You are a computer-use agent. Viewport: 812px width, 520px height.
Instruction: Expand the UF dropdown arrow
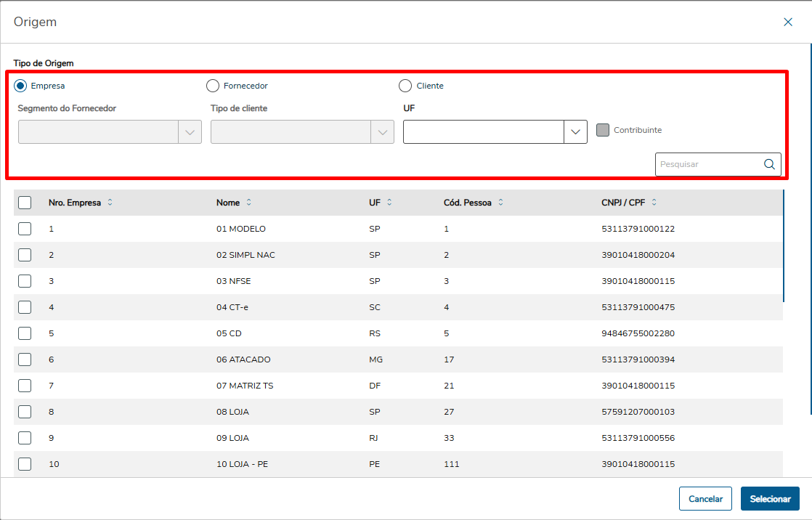pos(575,132)
